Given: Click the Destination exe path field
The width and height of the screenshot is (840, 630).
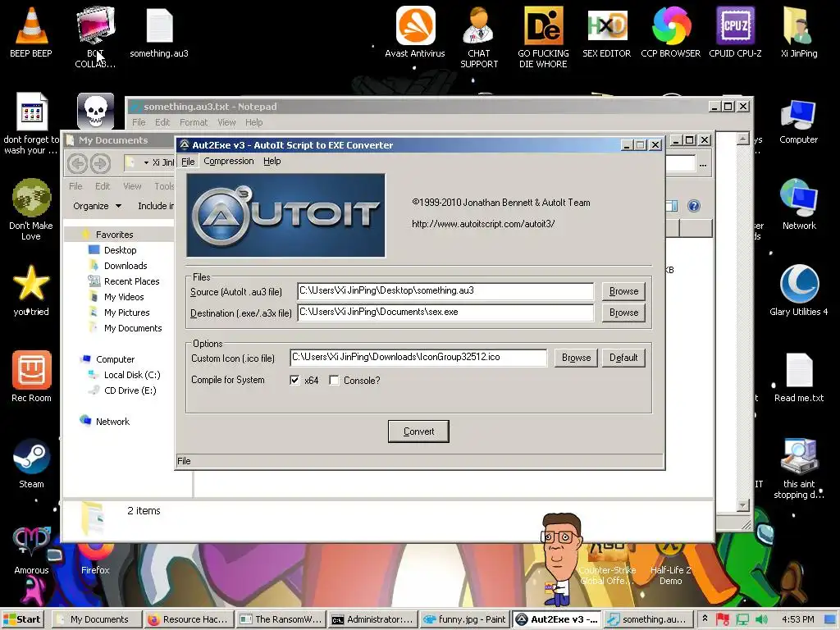Looking at the screenshot, I should (x=445, y=313).
